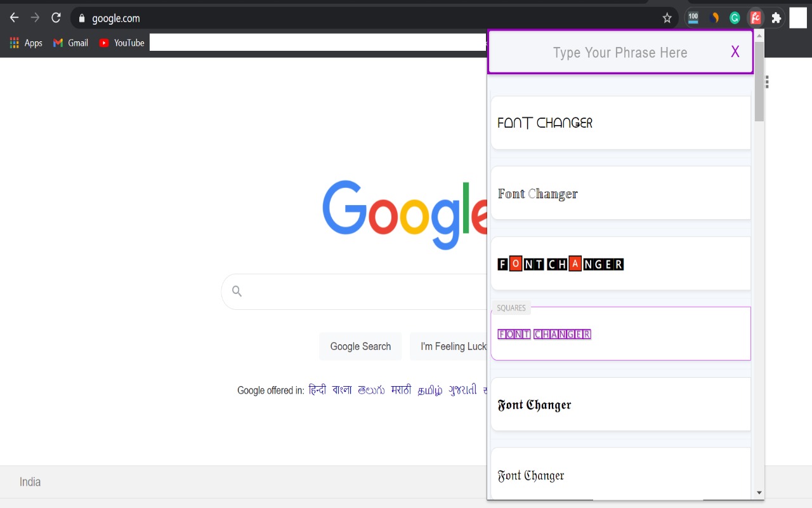This screenshot has width=812, height=508.
Task: Select the bold blackletter Font Changer style
Action: [620, 404]
